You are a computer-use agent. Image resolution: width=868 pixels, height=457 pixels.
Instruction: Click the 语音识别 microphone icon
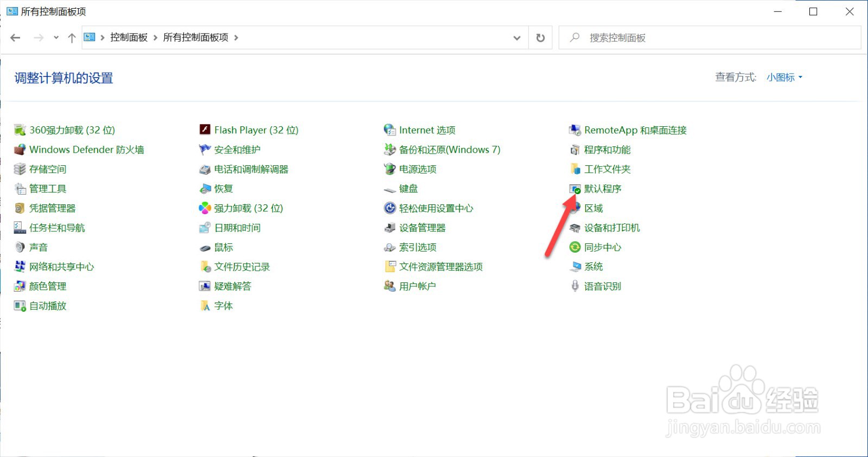click(575, 286)
